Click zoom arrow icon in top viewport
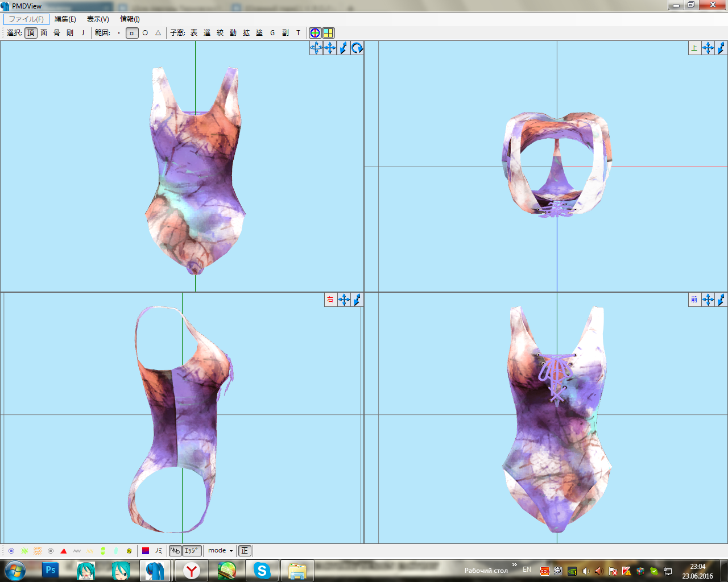728x582 pixels. tap(721, 48)
